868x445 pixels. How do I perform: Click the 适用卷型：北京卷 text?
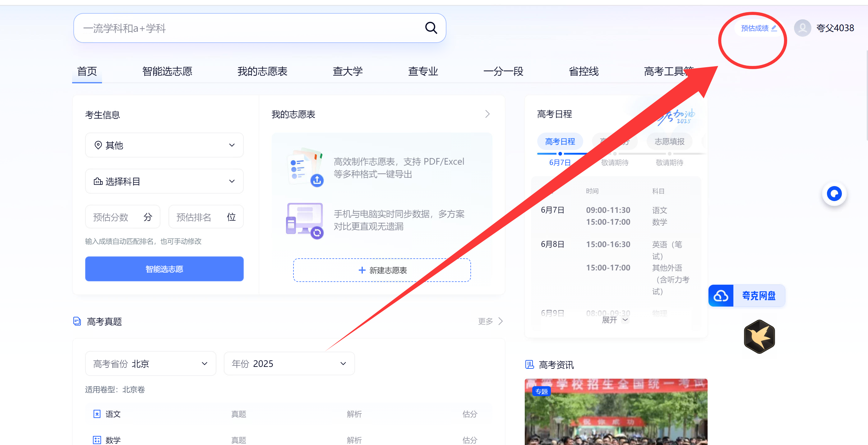pyautogui.click(x=115, y=389)
